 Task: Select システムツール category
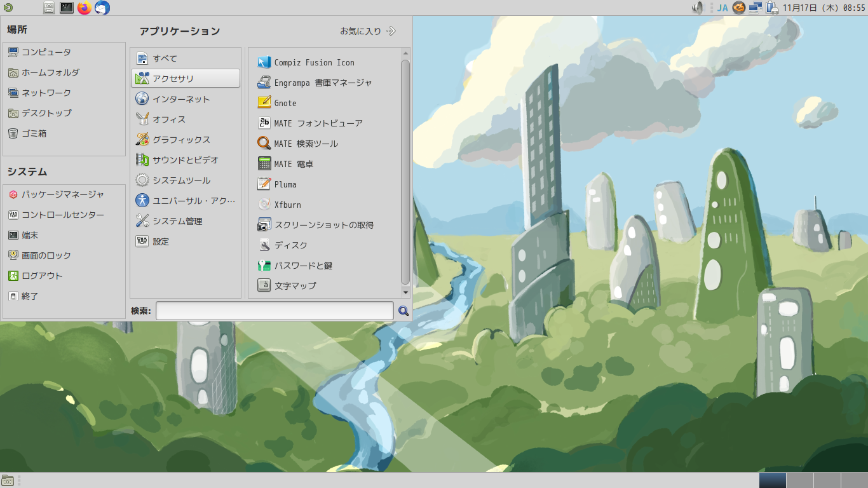tap(186, 180)
